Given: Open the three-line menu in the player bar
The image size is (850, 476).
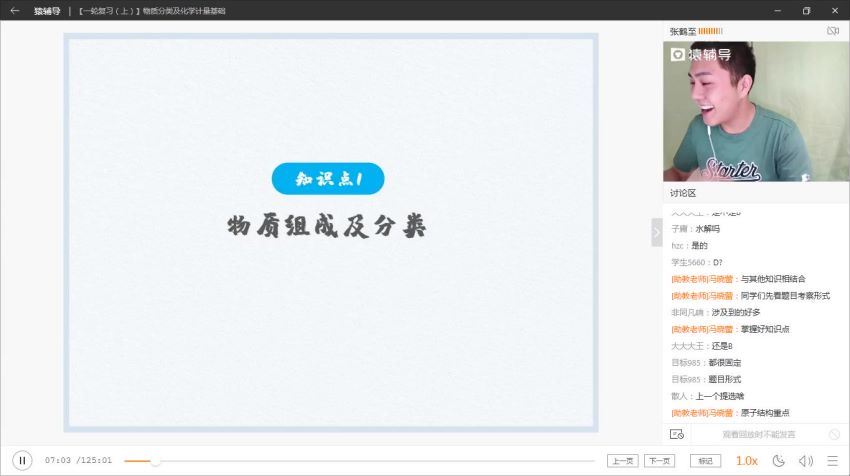Looking at the screenshot, I should point(833,461).
